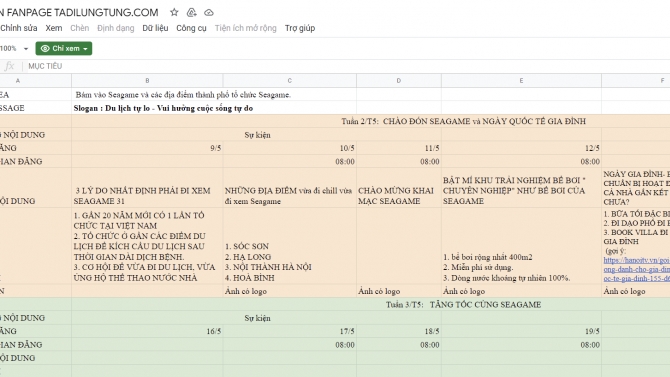Viewport: 670px width, 377px height.
Task: Open the Chỉ xem view-only dropdown
Action: coord(64,48)
